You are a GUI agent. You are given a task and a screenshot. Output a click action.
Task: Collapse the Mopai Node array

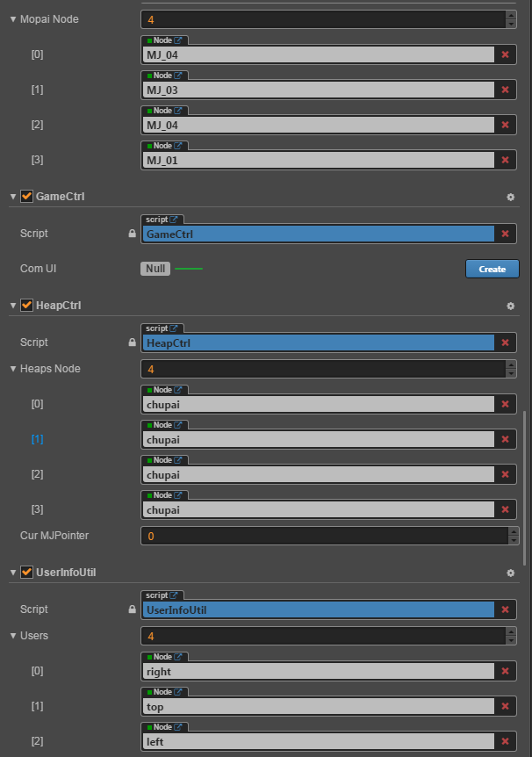(x=12, y=18)
